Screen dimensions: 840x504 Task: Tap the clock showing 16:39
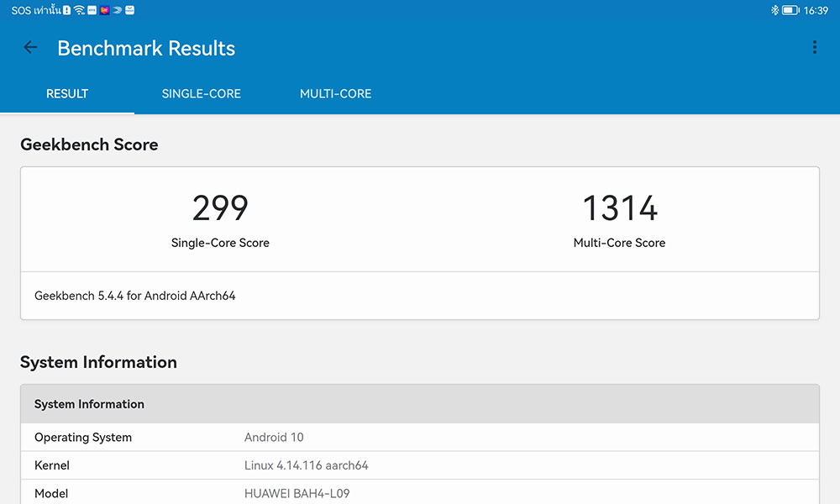pos(816,11)
